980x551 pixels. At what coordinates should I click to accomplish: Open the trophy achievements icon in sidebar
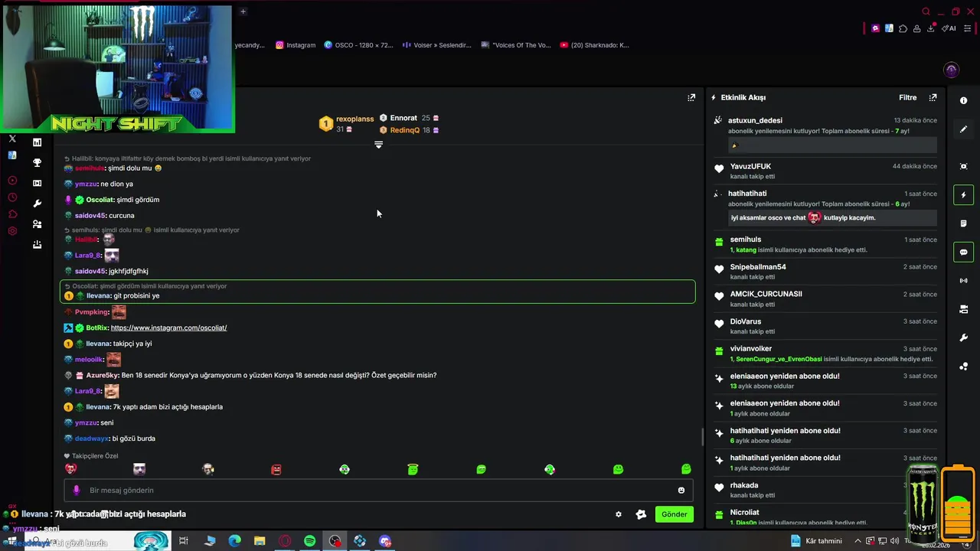pyautogui.click(x=37, y=162)
